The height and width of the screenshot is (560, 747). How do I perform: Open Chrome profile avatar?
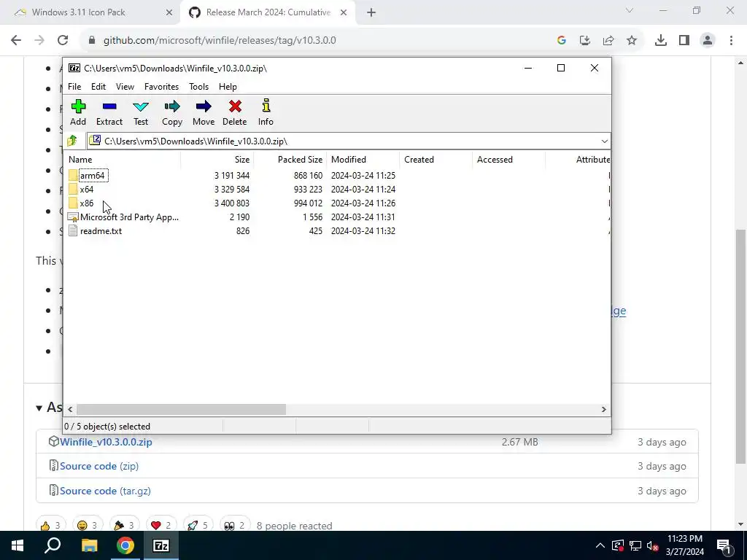[708, 41]
